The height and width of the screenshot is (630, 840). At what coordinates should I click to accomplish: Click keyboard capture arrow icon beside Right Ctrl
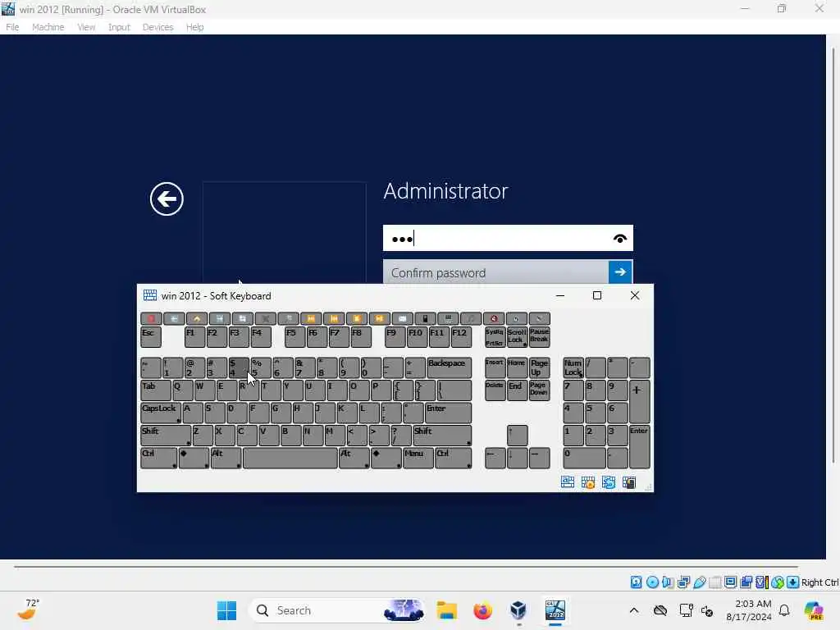[793, 582]
